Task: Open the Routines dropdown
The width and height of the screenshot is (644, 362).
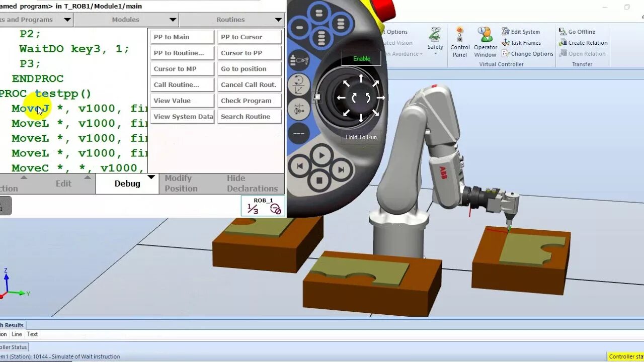Action: [232, 20]
